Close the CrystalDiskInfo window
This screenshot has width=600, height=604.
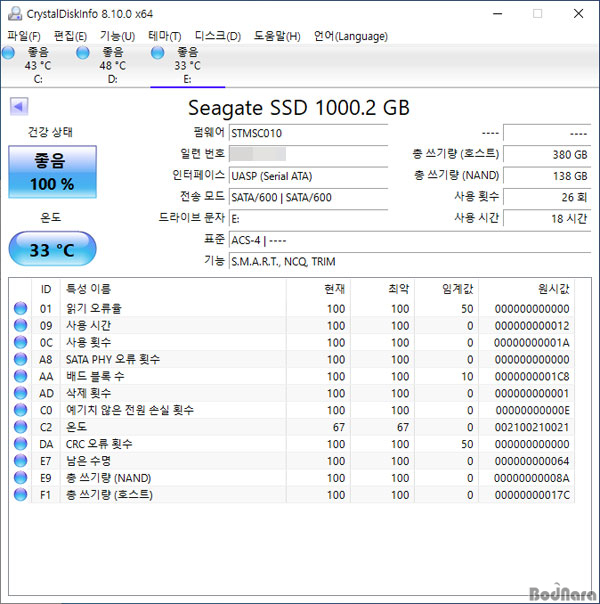(578, 14)
